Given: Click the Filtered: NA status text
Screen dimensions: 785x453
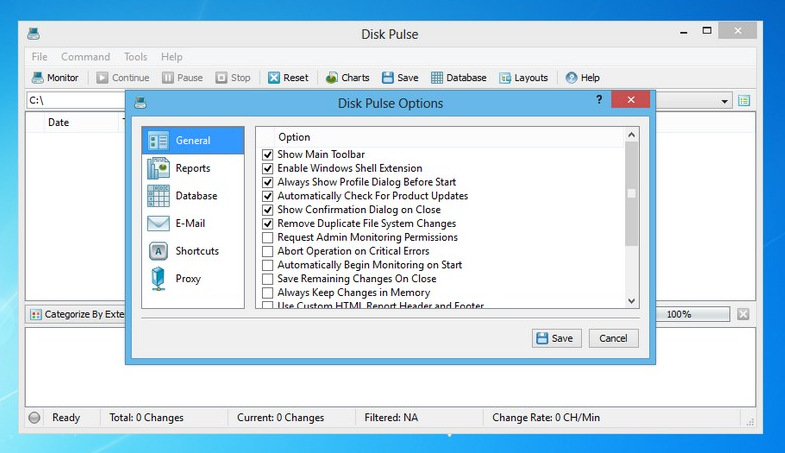Looking at the screenshot, I should click(391, 417).
